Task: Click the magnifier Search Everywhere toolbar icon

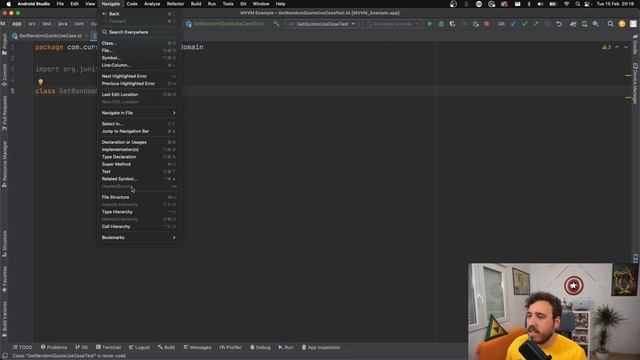Action: coord(610,24)
